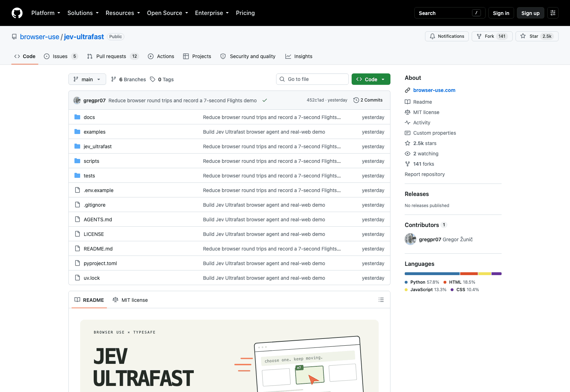The width and height of the screenshot is (570, 392).
Task: Open the jev_ultrafast folder icon
Action: click(x=77, y=146)
